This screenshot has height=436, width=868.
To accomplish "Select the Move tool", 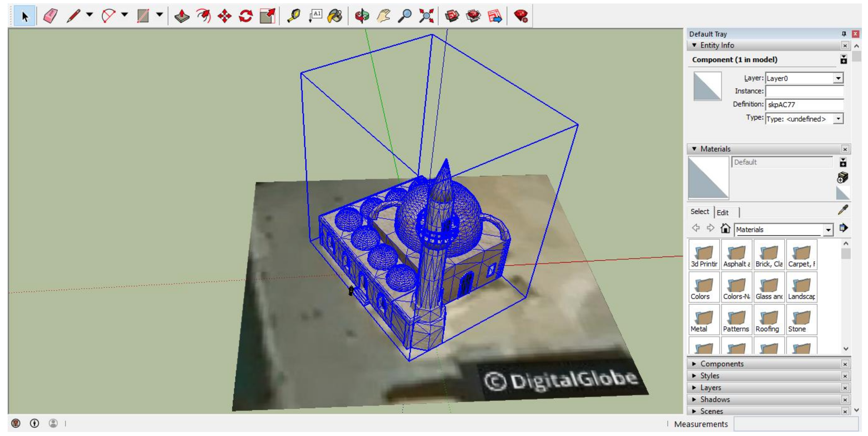I will [x=224, y=16].
